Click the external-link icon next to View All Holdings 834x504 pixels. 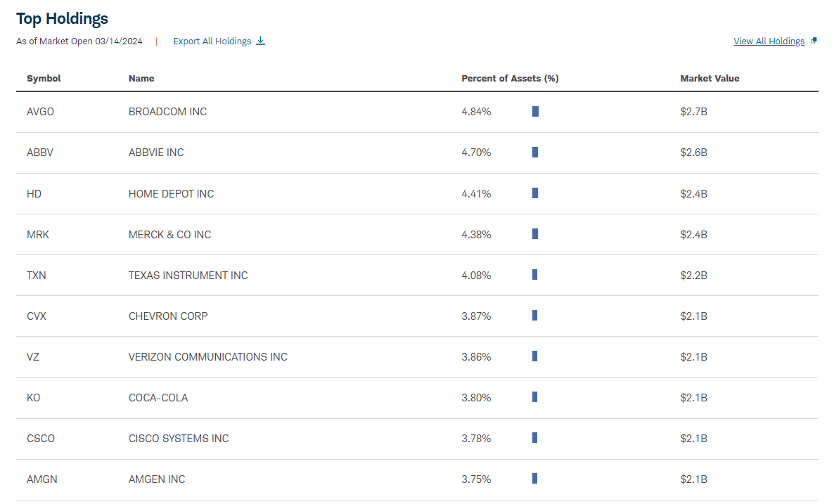pyautogui.click(x=814, y=40)
